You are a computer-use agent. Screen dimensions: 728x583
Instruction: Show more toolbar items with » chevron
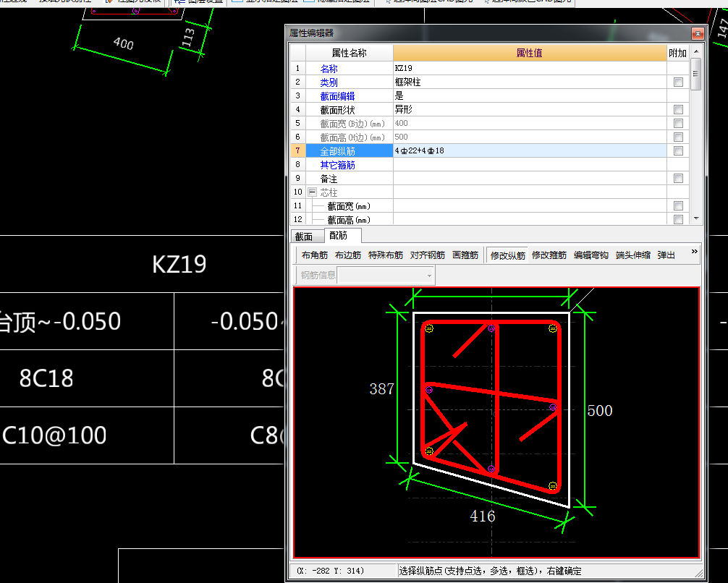pos(694,252)
